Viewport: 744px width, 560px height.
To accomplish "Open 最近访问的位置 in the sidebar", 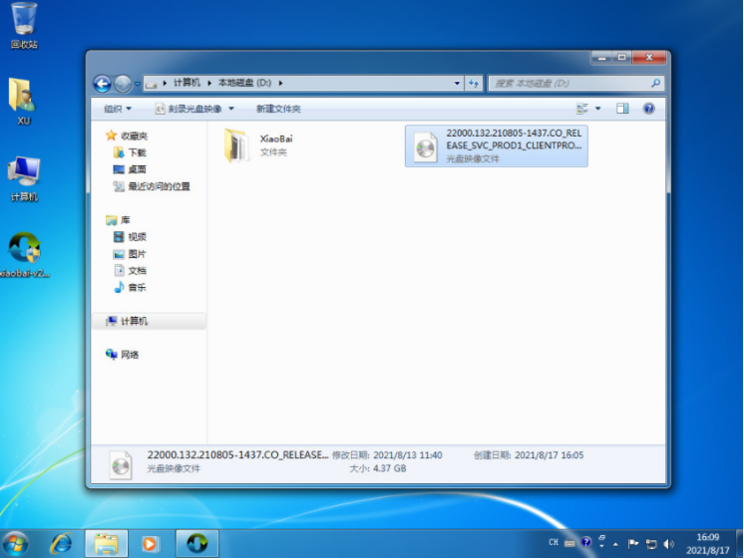I will 158,186.
